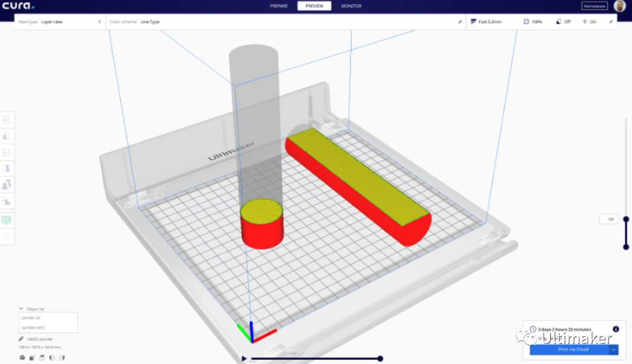Choose extruder 2 button in left toolbar

point(6,236)
